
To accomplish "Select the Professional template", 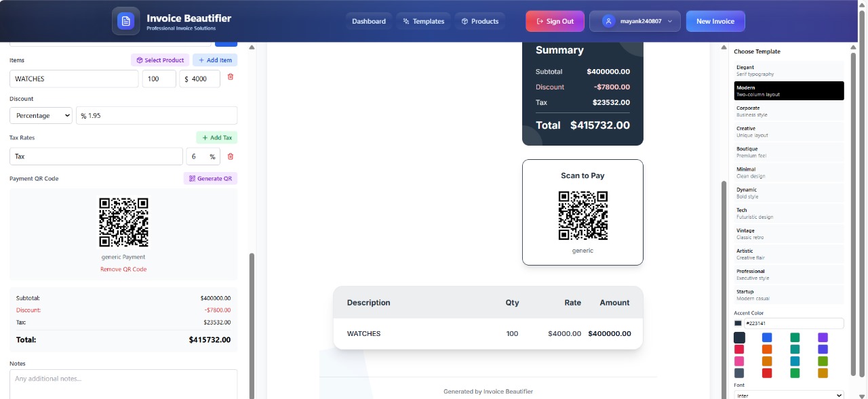I will (789, 274).
